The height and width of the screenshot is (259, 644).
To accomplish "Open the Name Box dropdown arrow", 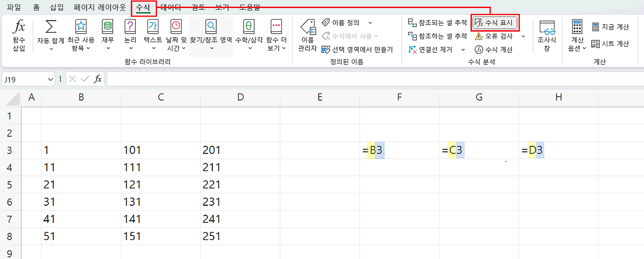I will click(50, 79).
